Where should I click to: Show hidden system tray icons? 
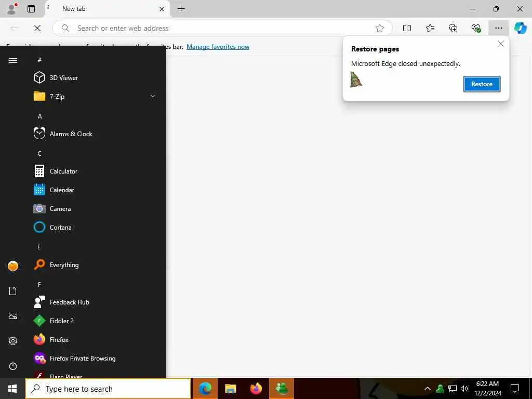pos(428,389)
